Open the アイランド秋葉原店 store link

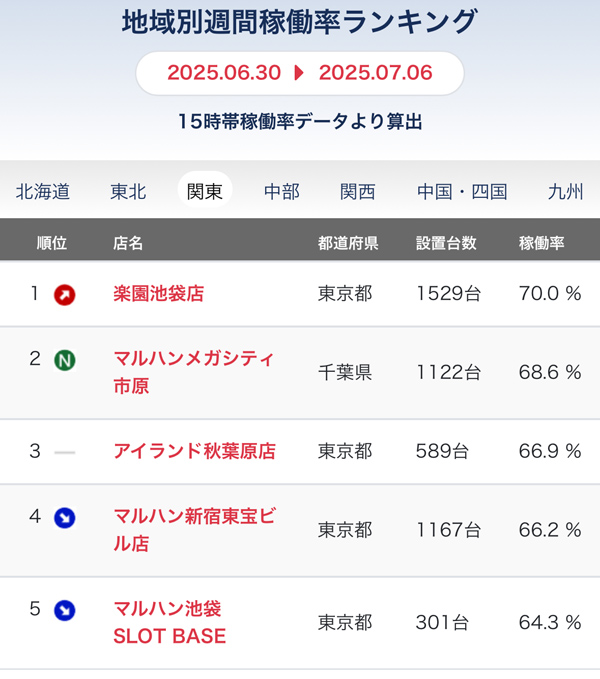coord(194,451)
